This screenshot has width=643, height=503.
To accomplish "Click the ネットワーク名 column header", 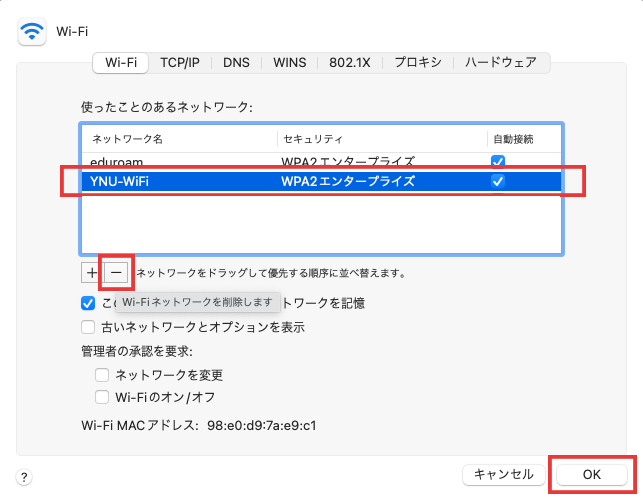I will pyautogui.click(x=178, y=137).
